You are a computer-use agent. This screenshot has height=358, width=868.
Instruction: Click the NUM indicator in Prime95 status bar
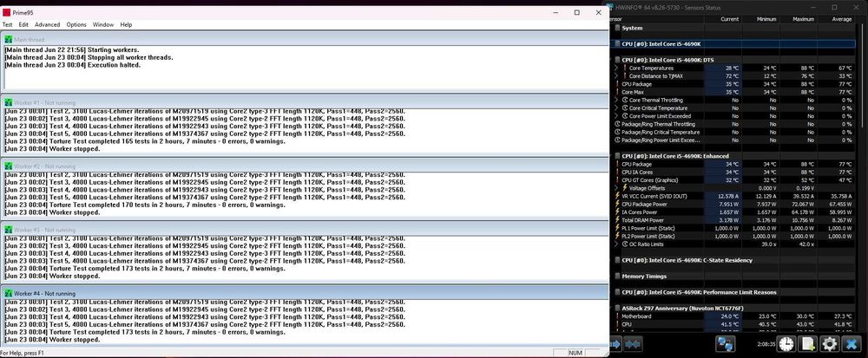tap(575, 353)
